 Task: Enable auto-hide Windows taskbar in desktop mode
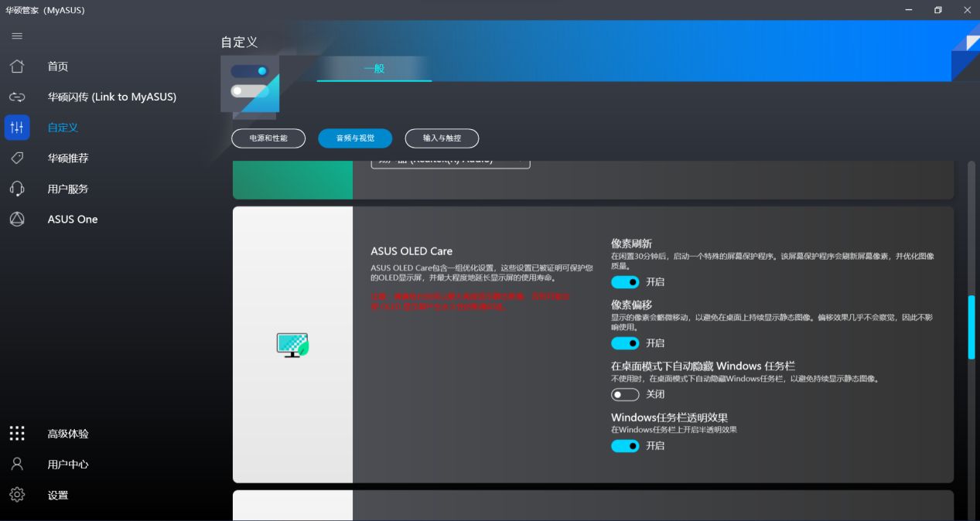coord(625,394)
